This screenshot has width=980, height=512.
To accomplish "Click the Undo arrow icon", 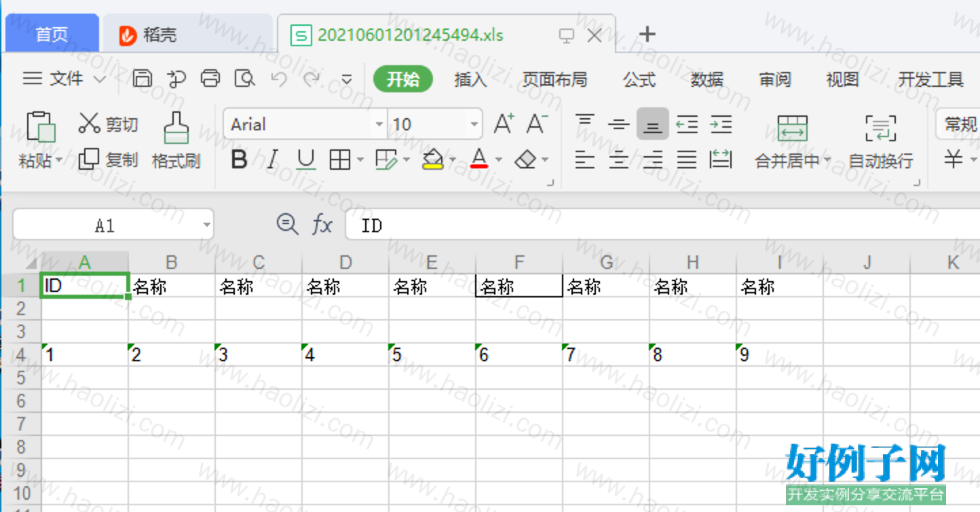I will [x=278, y=79].
